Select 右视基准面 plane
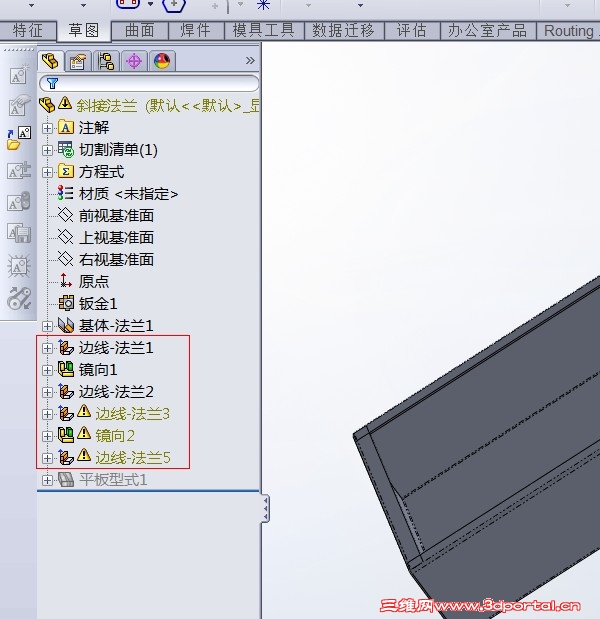The width and height of the screenshot is (600, 619). click(x=106, y=260)
